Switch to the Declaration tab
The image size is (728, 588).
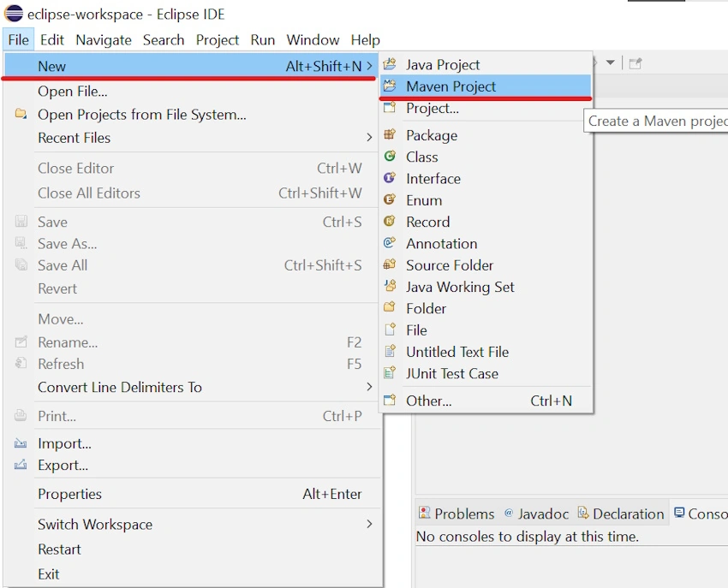[x=622, y=514]
